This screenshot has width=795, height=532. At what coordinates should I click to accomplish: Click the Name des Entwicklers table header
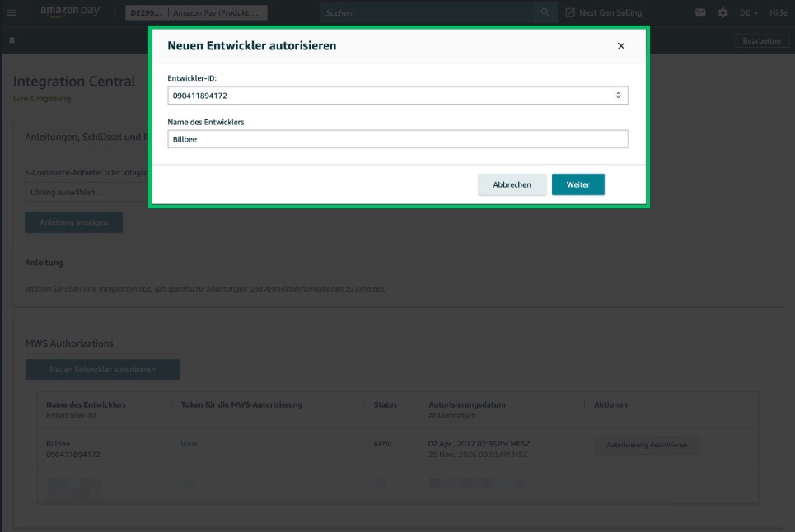[x=86, y=405]
